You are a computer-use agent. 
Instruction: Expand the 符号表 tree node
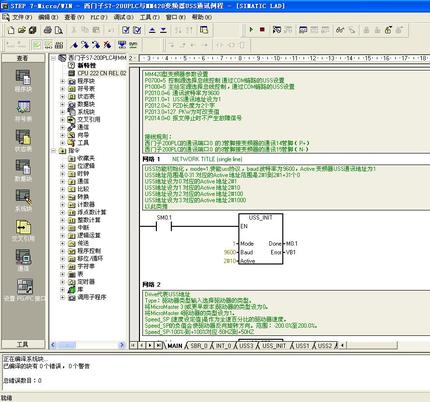click(x=62, y=89)
